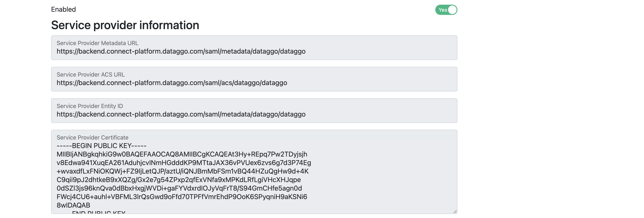This screenshot has height=218, width=644.
Task: Click the END PUBLIC KEY text
Action: pyautogui.click(x=99, y=214)
